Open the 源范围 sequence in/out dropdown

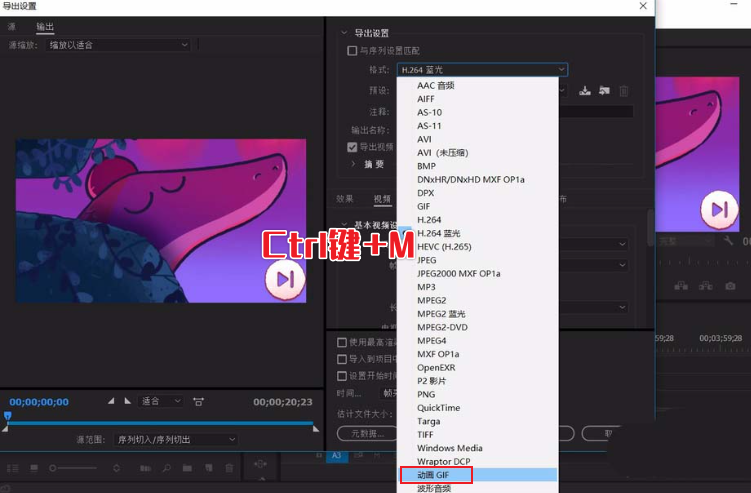tap(175, 439)
